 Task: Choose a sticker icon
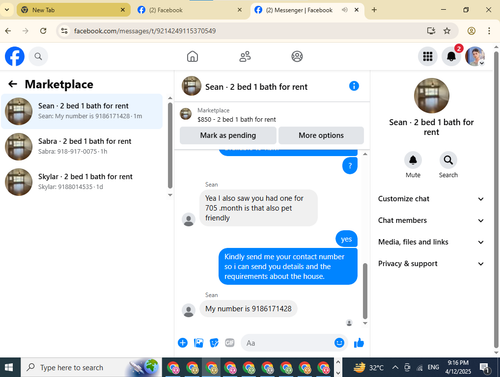point(214,343)
